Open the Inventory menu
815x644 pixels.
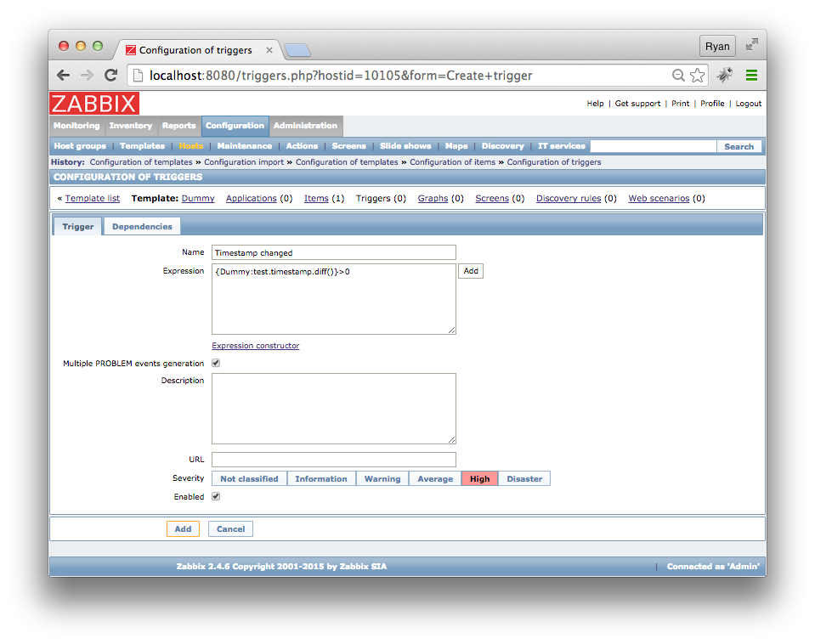pos(131,126)
